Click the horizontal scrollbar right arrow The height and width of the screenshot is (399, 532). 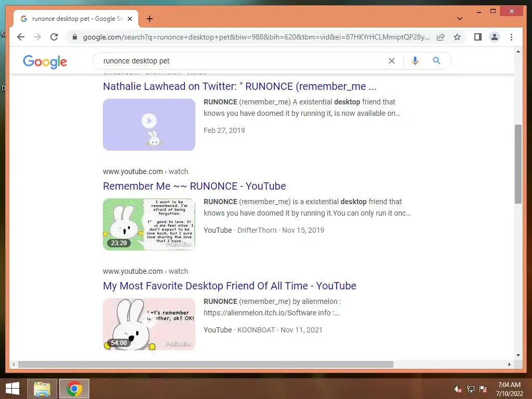(509, 364)
